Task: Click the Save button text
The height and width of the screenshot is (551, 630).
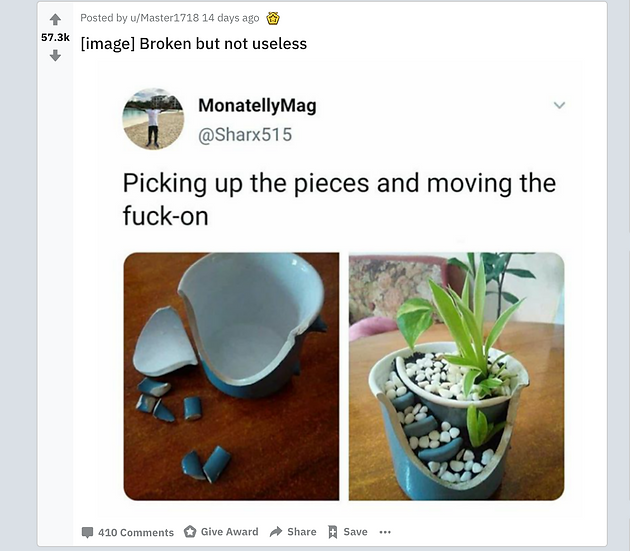Action: point(355,532)
